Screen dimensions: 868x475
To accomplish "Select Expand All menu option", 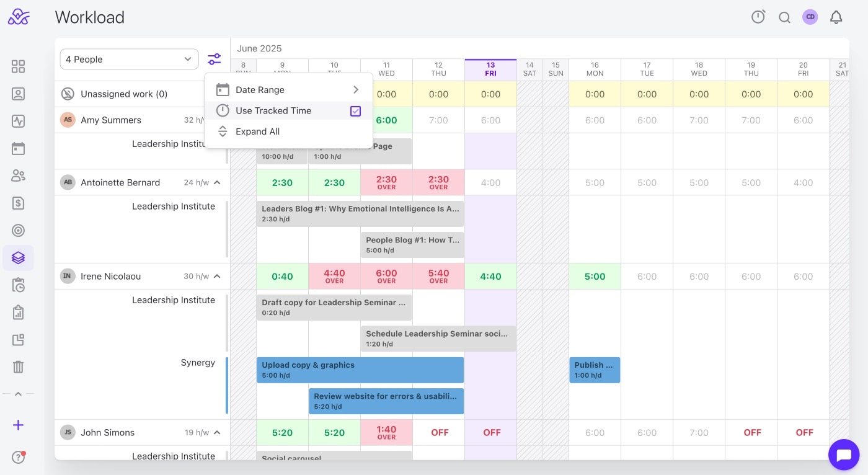I will [x=257, y=131].
